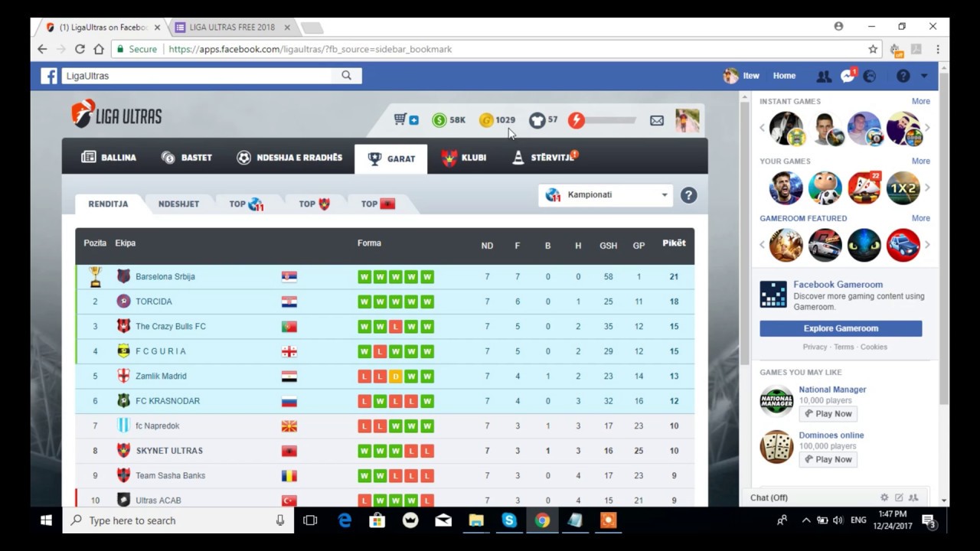Image resolution: width=980 pixels, height=551 pixels.
Task: Go to Facebook Home link
Action: [x=784, y=76]
